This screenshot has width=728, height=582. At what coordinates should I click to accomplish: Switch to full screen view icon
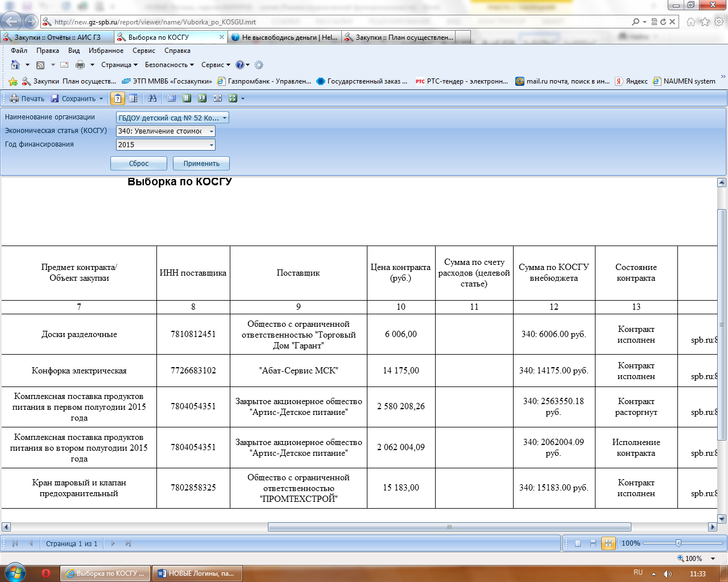[x=171, y=98]
